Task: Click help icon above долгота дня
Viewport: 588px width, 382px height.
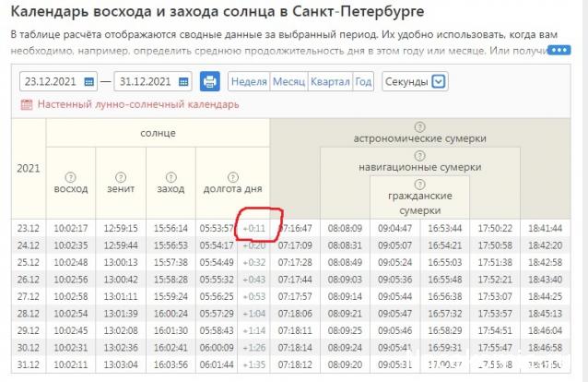Action: point(232,175)
